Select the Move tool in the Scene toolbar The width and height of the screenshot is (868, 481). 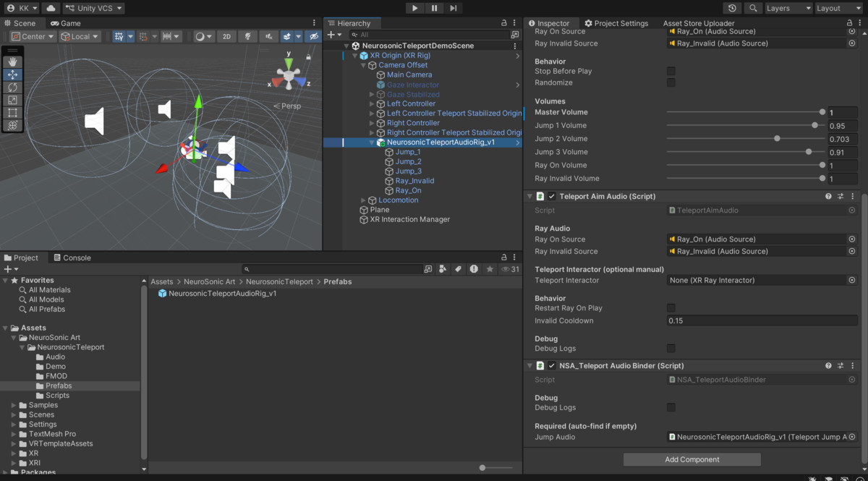coord(12,75)
